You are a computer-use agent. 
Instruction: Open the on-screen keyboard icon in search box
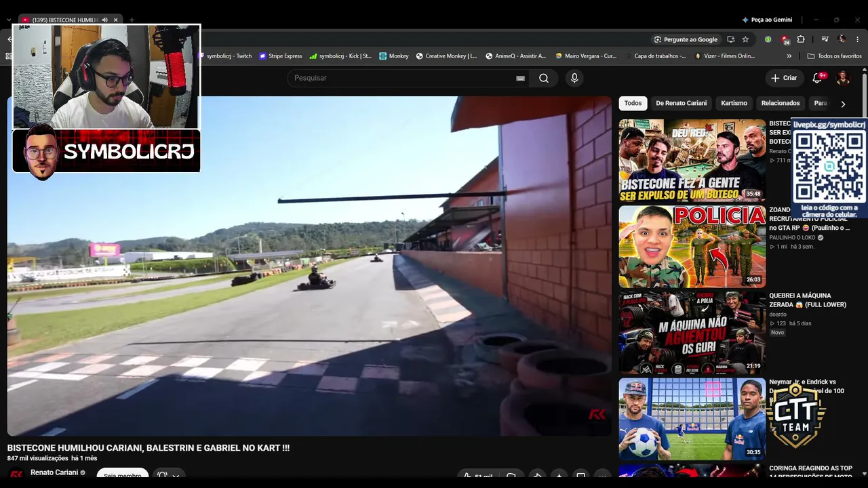click(520, 78)
